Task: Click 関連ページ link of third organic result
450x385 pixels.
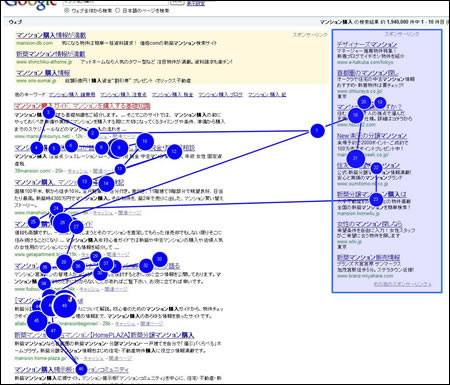Action: click(x=130, y=213)
